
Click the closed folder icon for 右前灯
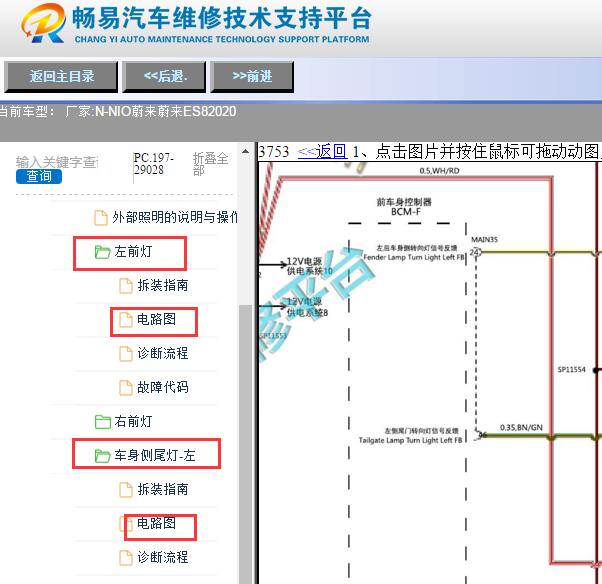click(103, 422)
